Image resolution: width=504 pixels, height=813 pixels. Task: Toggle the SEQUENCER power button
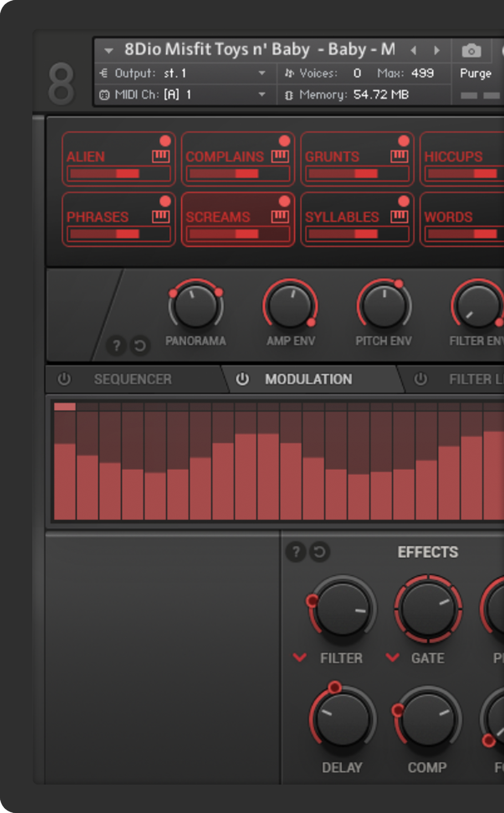pos(64,379)
